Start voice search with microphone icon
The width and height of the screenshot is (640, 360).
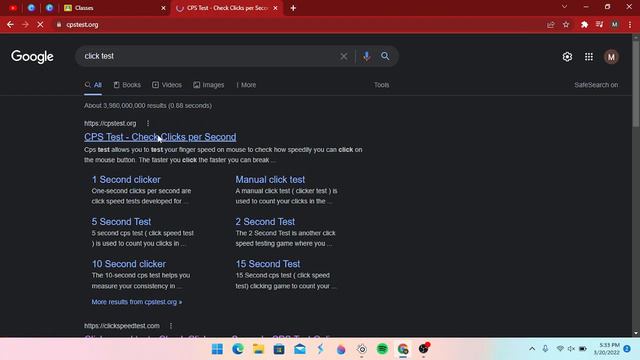click(x=366, y=56)
